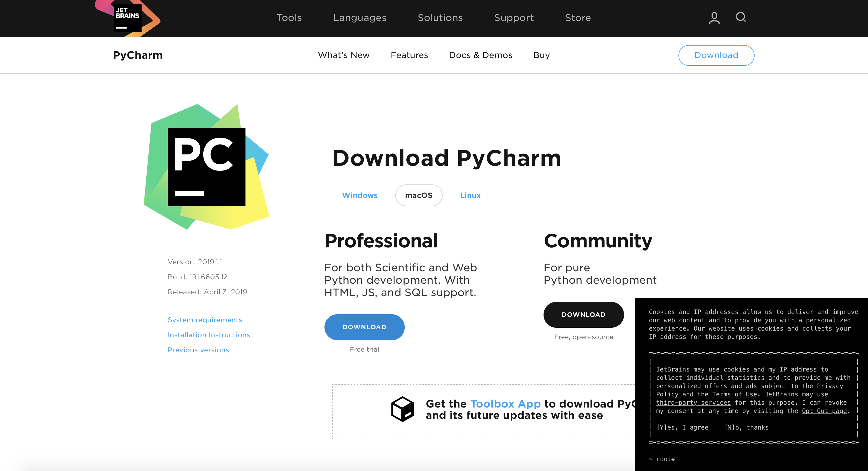Download the Community edition
This screenshot has width=868, height=471.
[583, 315]
